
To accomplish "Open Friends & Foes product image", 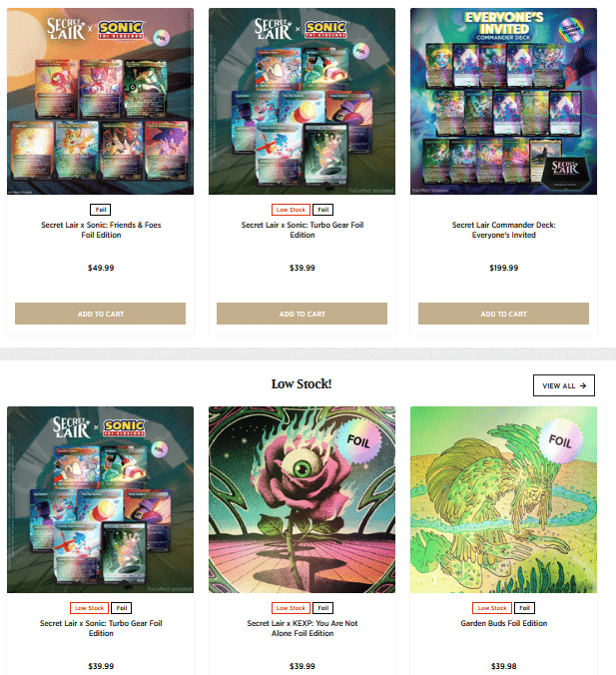I will tap(100, 101).
